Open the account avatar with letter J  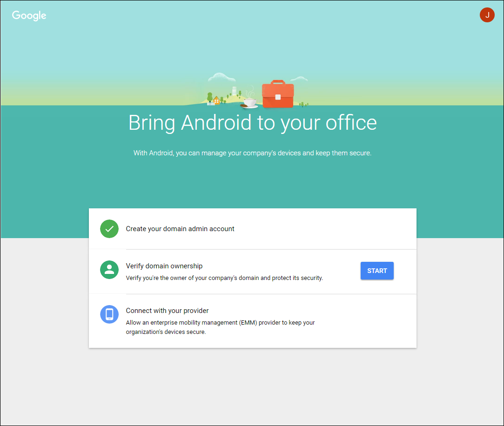pos(487,15)
